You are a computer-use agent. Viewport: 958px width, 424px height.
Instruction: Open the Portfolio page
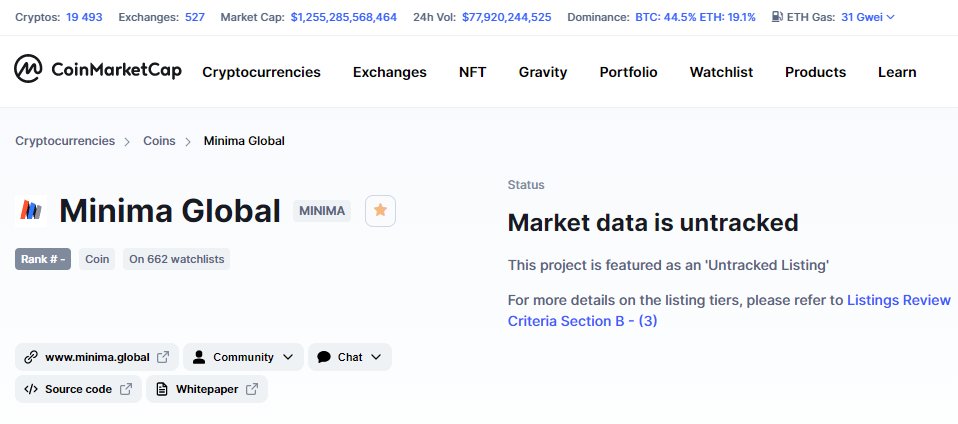(x=628, y=72)
